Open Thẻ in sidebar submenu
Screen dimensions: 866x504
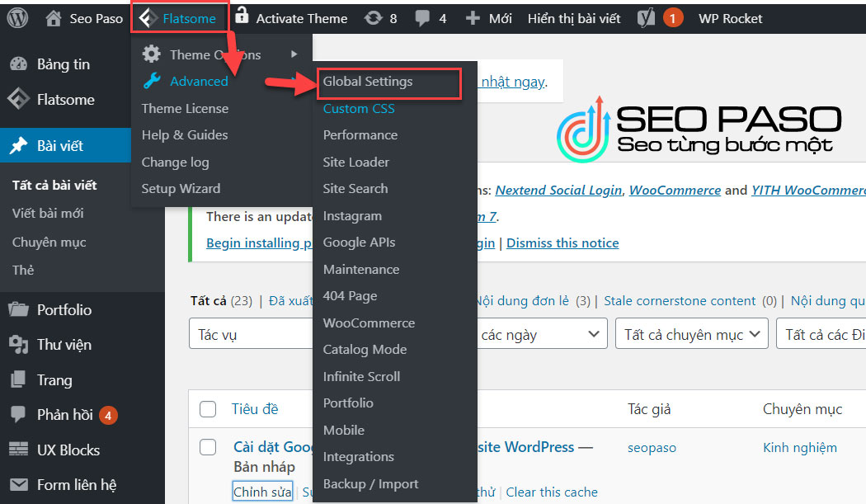click(23, 271)
